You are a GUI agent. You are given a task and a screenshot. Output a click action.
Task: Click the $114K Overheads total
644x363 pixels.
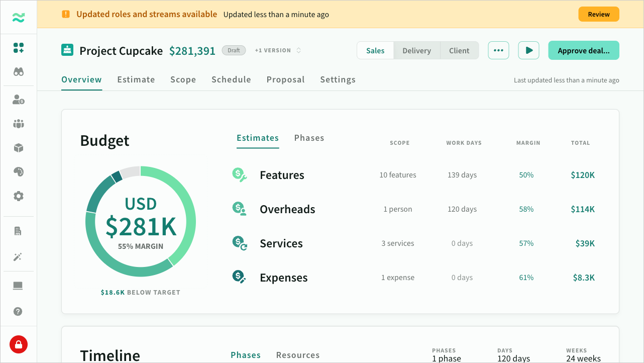pos(583,209)
